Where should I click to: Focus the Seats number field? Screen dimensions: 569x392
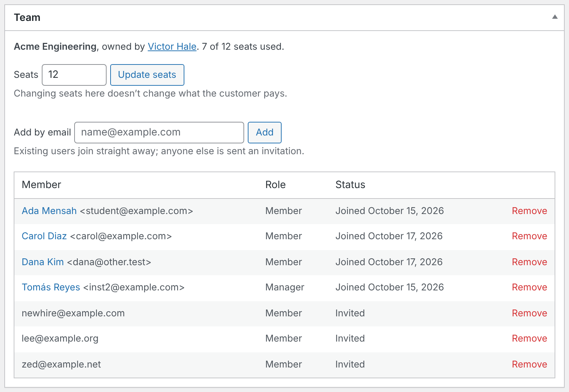pyautogui.click(x=74, y=75)
